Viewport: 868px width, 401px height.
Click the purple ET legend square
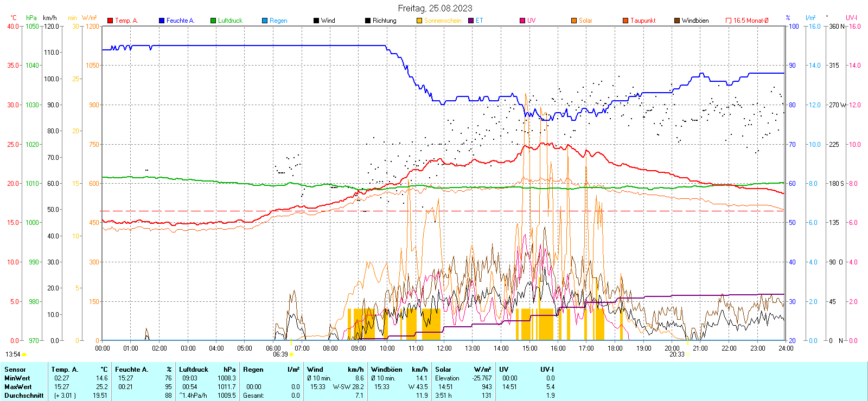(471, 21)
